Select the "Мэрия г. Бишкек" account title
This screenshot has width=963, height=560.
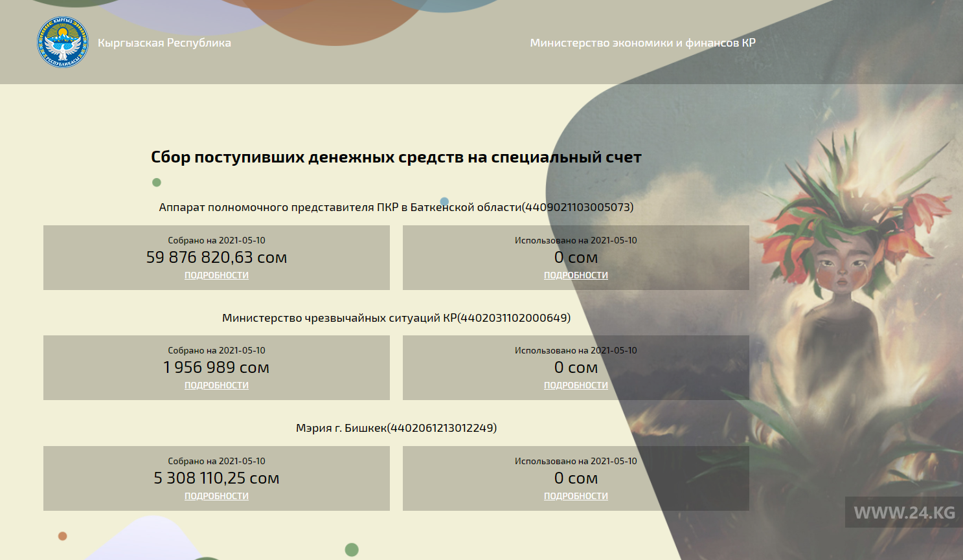point(396,428)
